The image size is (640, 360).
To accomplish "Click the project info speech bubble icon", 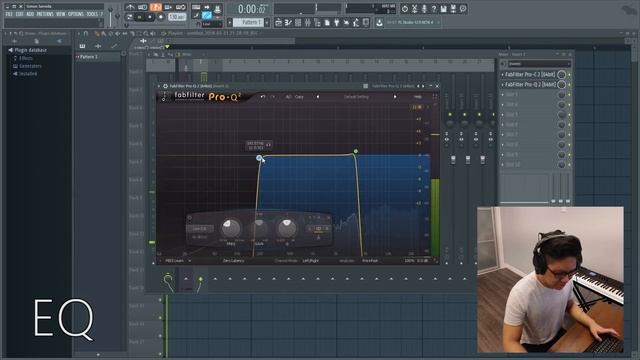I will (x=463, y=8).
